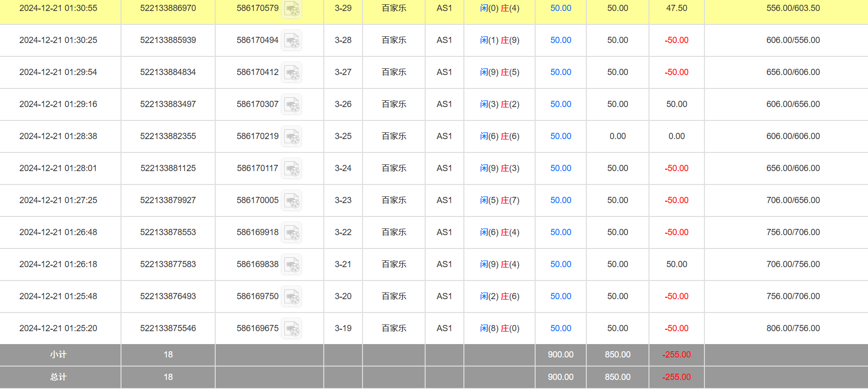This screenshot has width=868, height=389.
Task: Click replay icon beside game 586169675
Action: click(x=291, y=329)
